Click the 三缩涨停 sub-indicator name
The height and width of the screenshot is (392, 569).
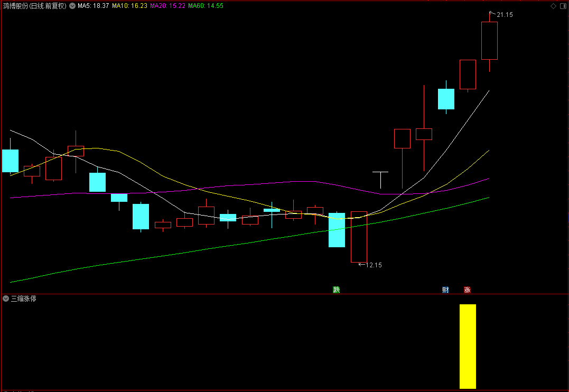click(x=24, y=298)
